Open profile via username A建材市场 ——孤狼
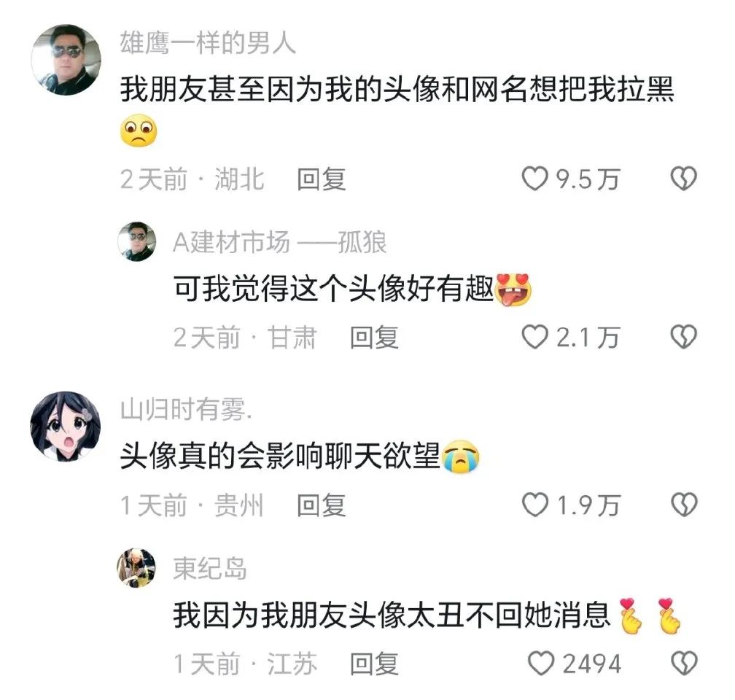 [280, 242]
